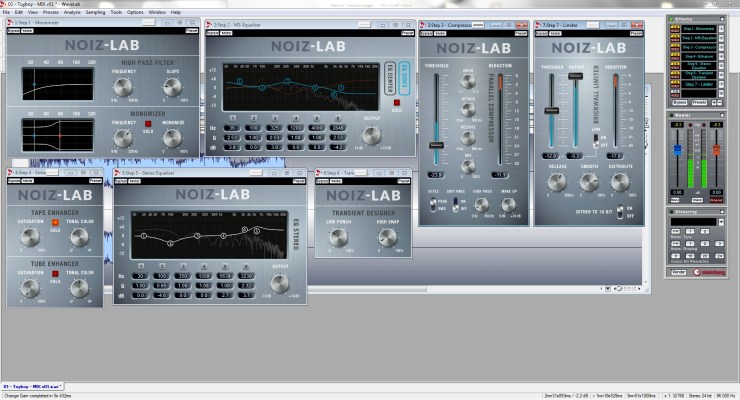This screenshot has height=400, width=740.
Task: Click the limiter Release knob
Action: [557, 182]
